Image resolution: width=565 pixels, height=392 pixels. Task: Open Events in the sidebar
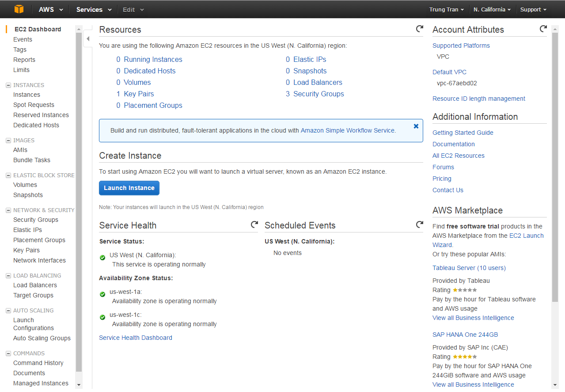tap(23, 39)
